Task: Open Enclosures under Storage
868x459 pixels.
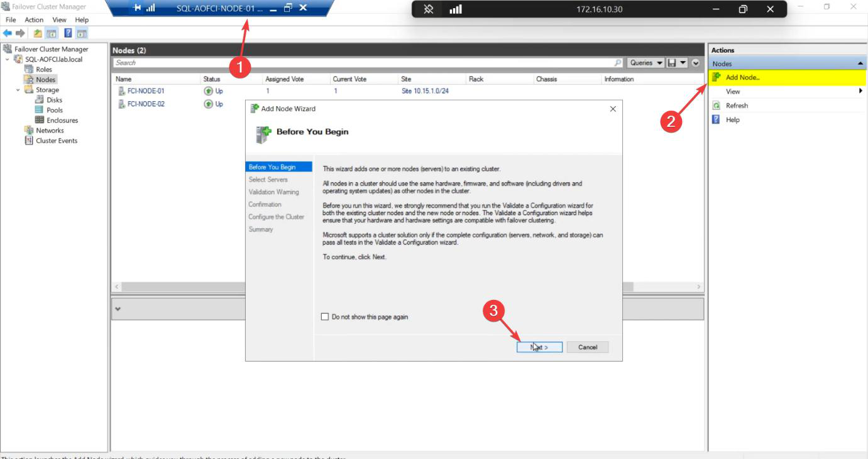Action: point(62,120)
